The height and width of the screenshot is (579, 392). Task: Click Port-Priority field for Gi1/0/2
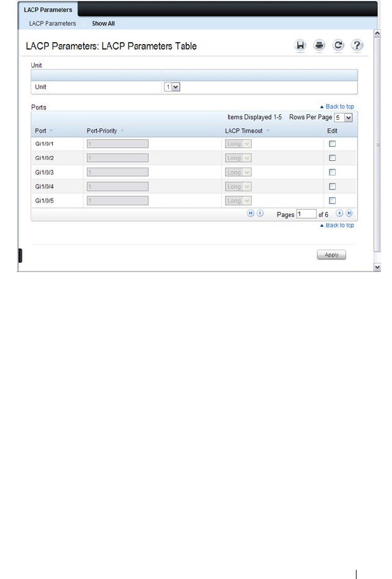117,158
